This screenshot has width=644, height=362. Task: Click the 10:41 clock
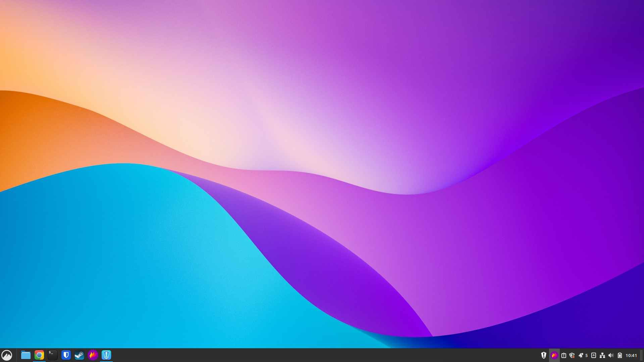click(631, 355)
